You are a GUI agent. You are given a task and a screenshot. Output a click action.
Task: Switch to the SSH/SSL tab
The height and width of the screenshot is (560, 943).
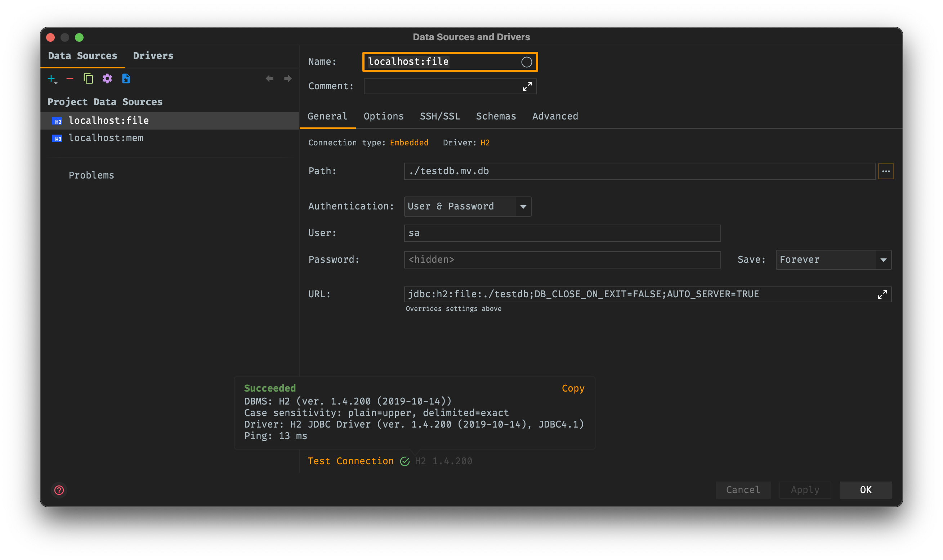(439, 116)
